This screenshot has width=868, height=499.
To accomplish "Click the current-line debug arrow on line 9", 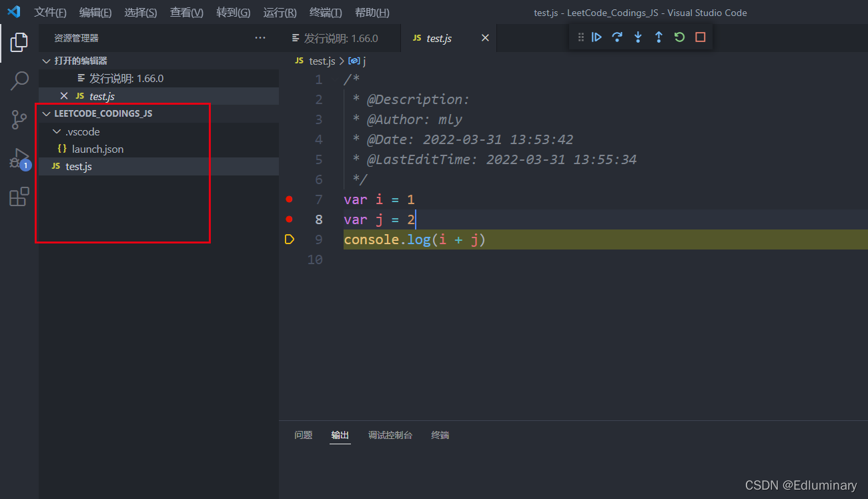I will (289, 239).
